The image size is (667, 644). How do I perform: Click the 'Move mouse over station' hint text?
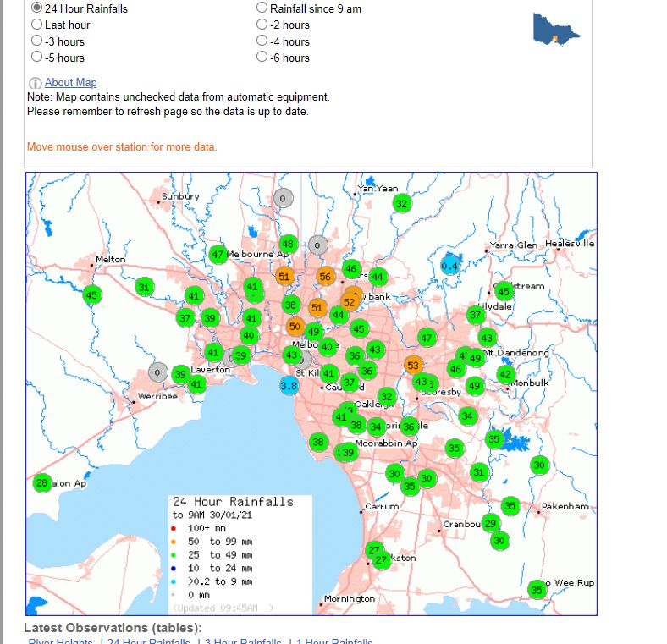click(122, 147)
